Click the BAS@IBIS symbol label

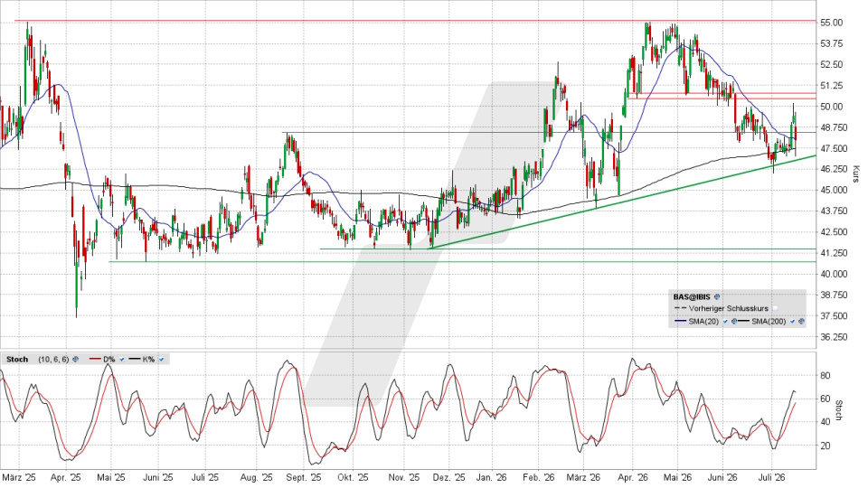(x=692, y=297)
